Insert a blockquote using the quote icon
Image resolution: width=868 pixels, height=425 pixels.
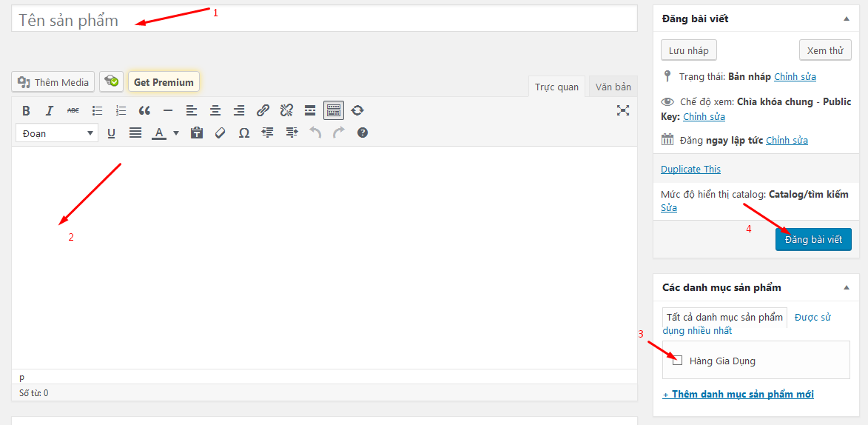pyautogui.click(x=144, y=110)
